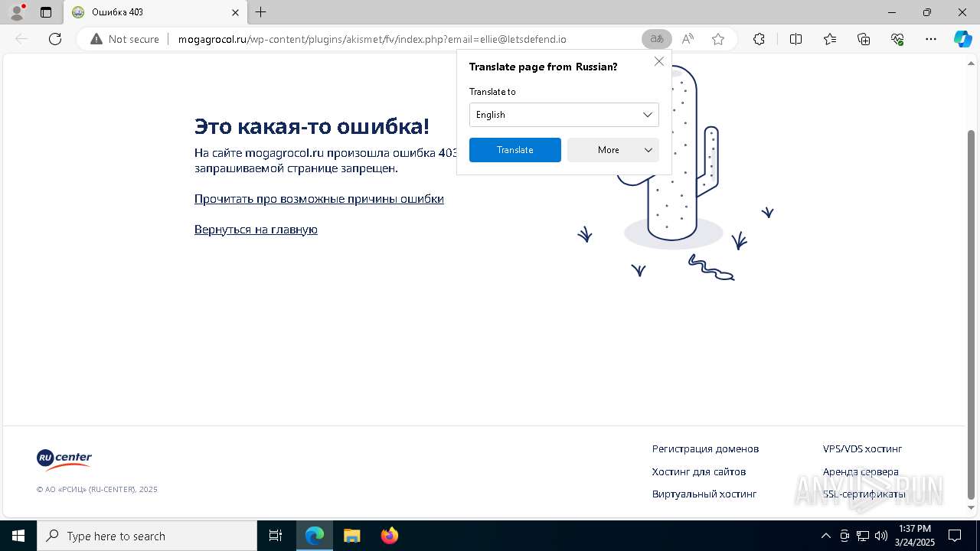Image resolution: width=980 pixels, height=551 pixels.
Task: Click the Not secure warning indicator
Action: pyautogui.click(x=125, y=39)
